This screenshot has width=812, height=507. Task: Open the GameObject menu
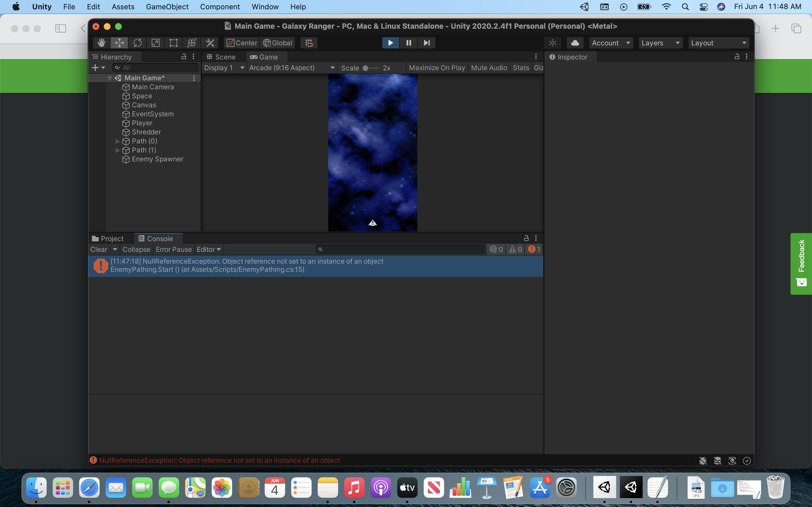pyautogui.click(x=167, y=7)
